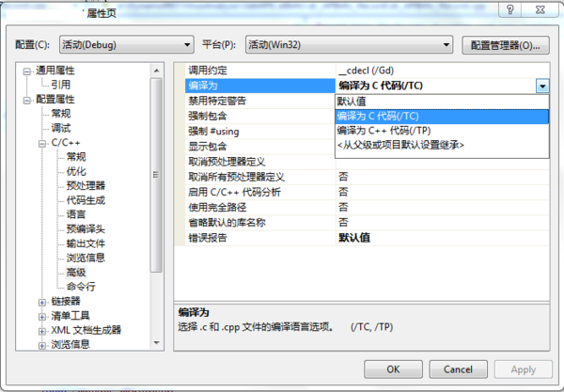Screen dimensions: 564x392
Task: Click the 默认值 value of 错误报告
Action: [x=354, y=238]
